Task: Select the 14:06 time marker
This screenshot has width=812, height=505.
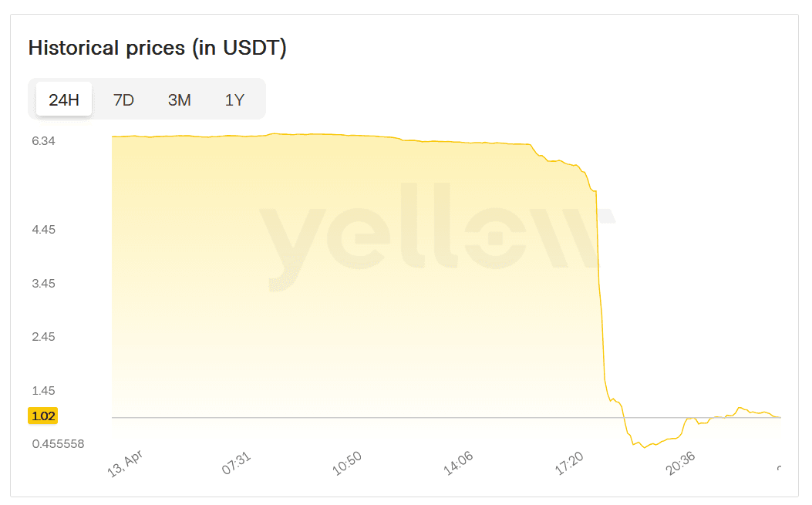Action: click(459, 464)
